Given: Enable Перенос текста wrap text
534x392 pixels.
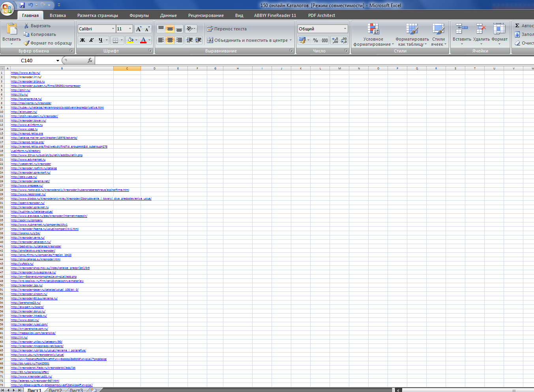Looking at the screenshot, I should pos(227,29).
